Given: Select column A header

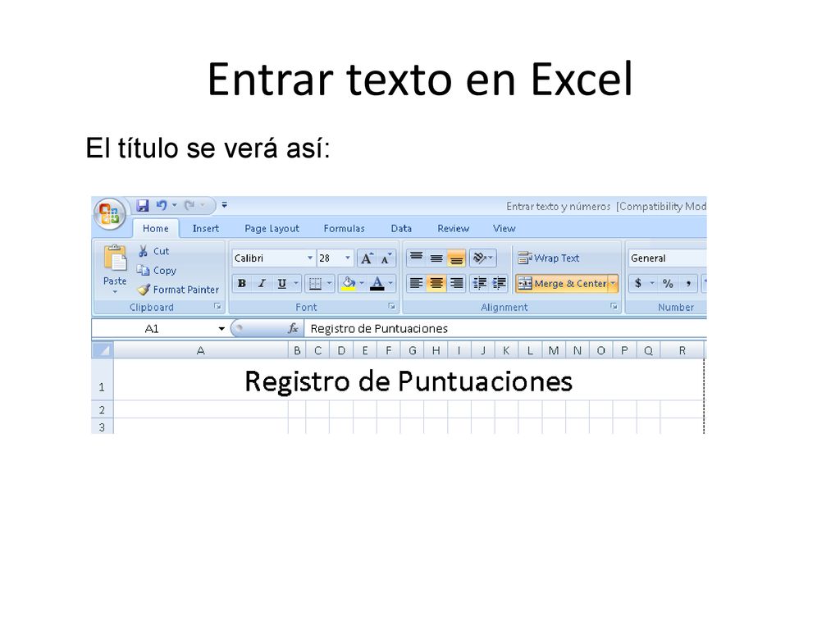Looking at the screenshot, I should 200,350.
